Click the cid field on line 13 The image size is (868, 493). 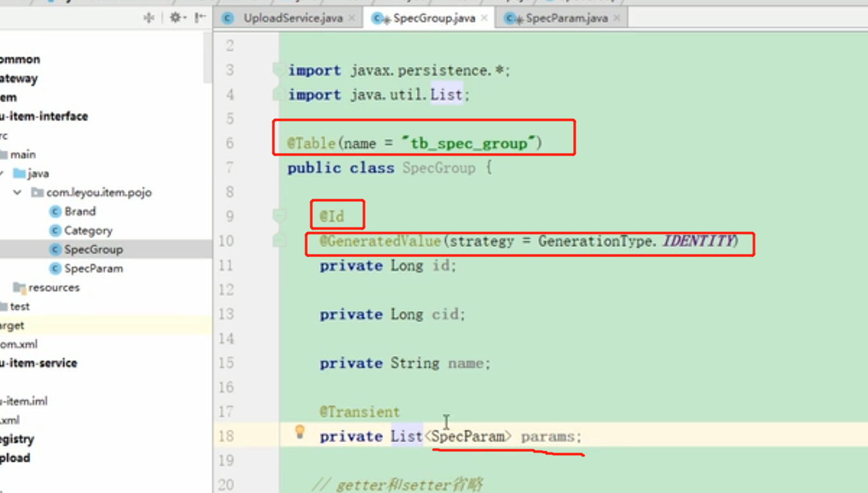pos(445,314)
